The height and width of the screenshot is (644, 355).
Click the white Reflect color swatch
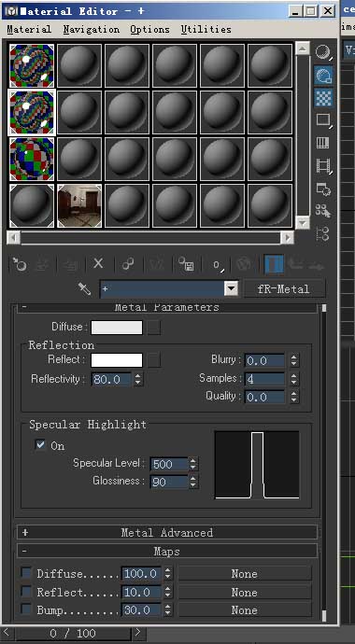pos(117,360)
